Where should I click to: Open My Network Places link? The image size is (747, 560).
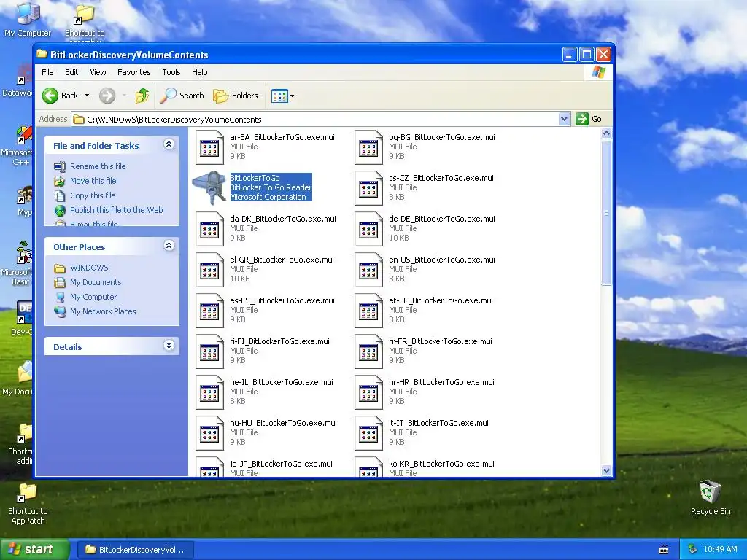[x=103, y=311]
